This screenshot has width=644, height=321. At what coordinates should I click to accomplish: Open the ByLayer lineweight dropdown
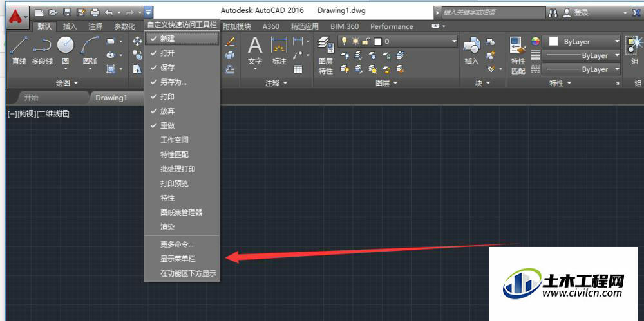(581, 55)
